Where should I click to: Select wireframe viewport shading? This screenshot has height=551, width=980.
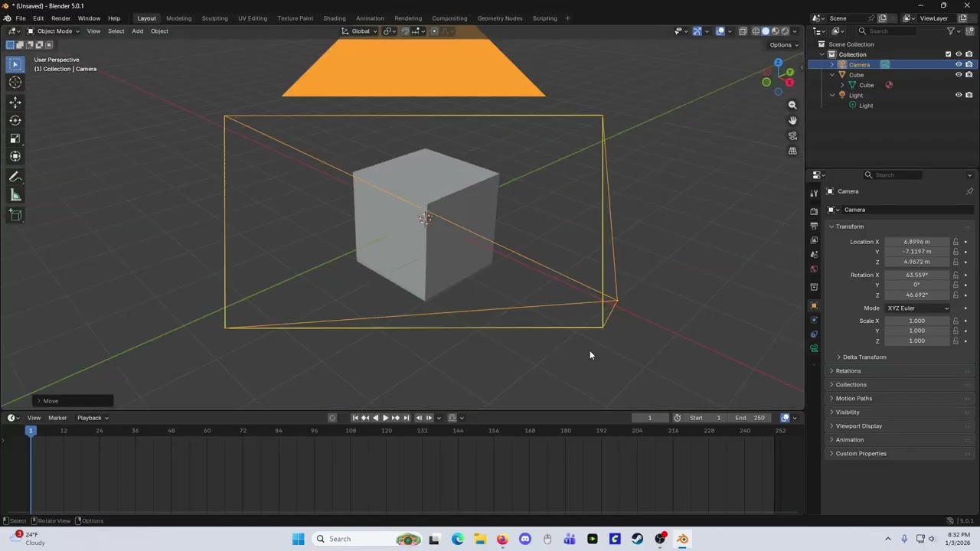[x=756, y=31]
